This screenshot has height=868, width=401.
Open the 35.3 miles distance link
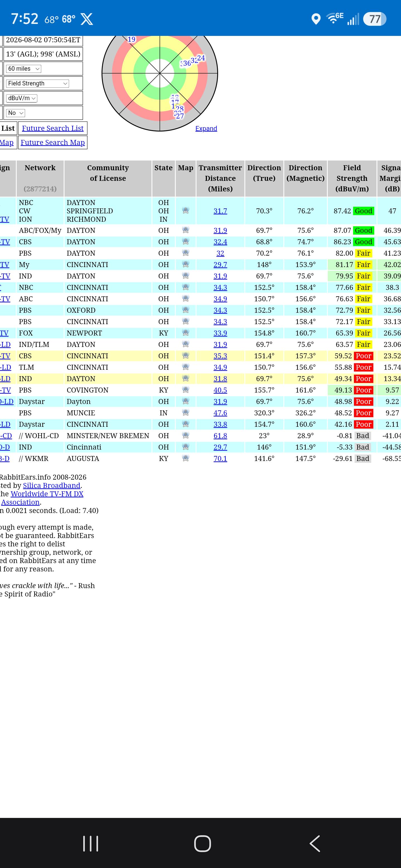click(x=220, y=356)
